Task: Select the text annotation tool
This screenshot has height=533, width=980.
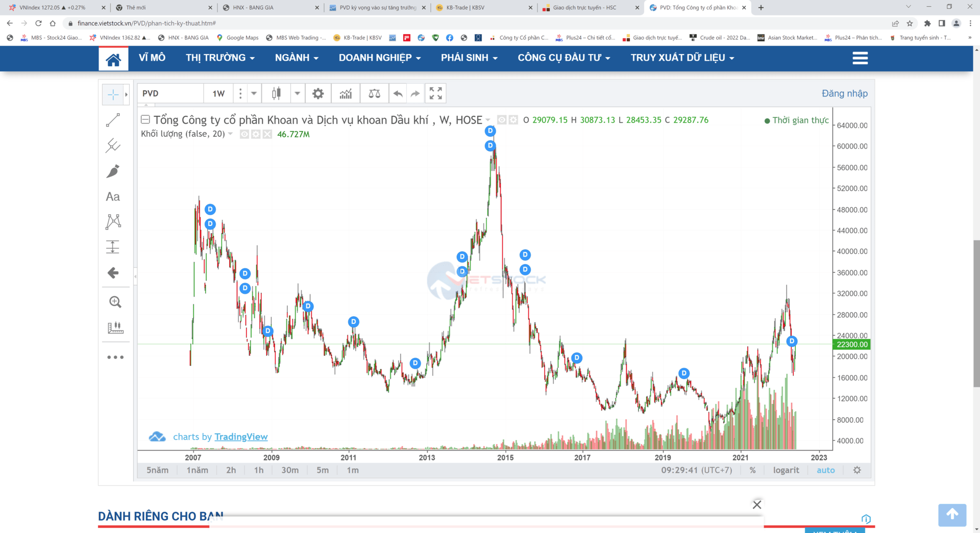Action: tap(113, 197)
